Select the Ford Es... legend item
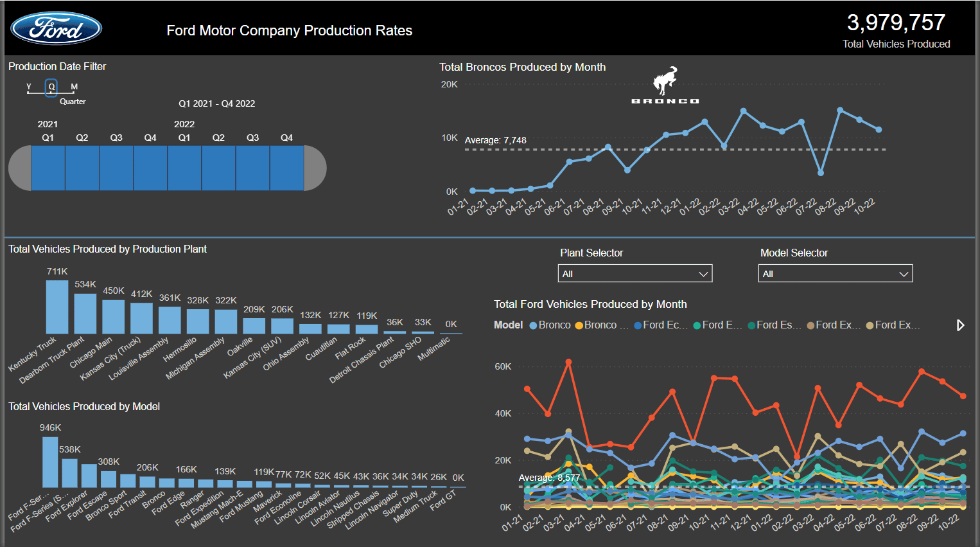 click(774, 325)
